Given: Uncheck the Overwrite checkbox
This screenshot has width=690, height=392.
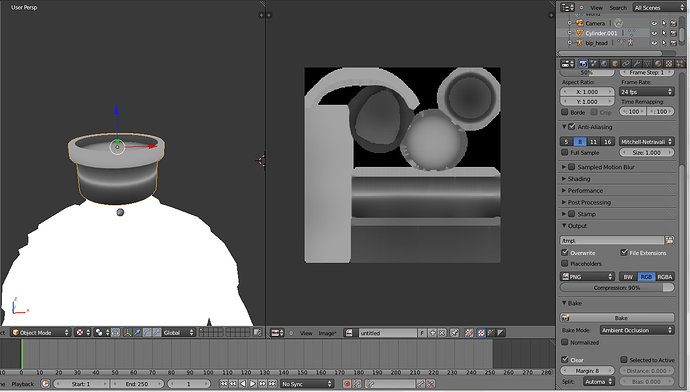Looking at the screenshot, I should (x=565, y=253).
